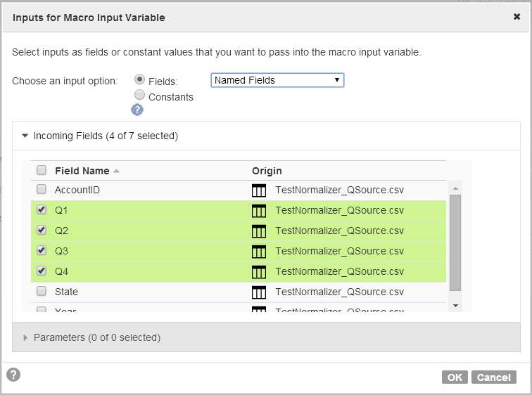Viewport: 532px width, 395px height.
Task: Click the scrollbar up arrow
Action: pyautogui.click(x=455, y=188)
